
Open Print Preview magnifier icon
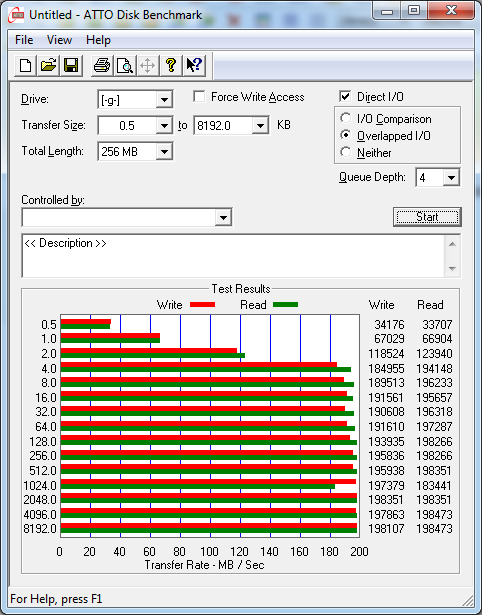pyautogui.click(x=125, y=65)
